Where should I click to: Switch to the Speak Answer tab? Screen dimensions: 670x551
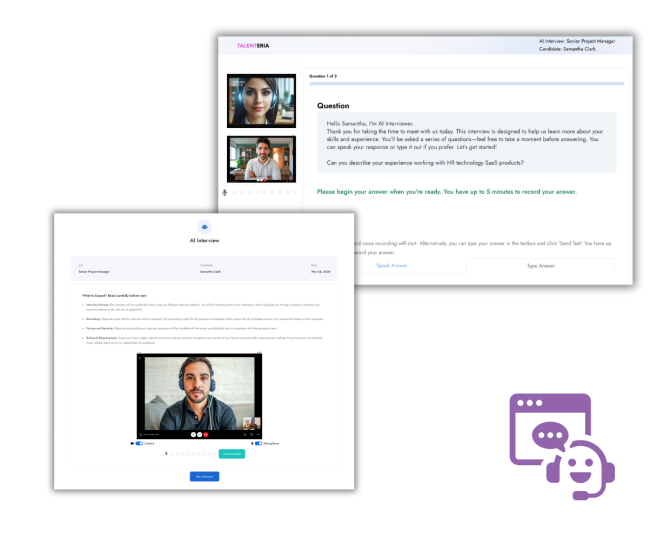391,266
